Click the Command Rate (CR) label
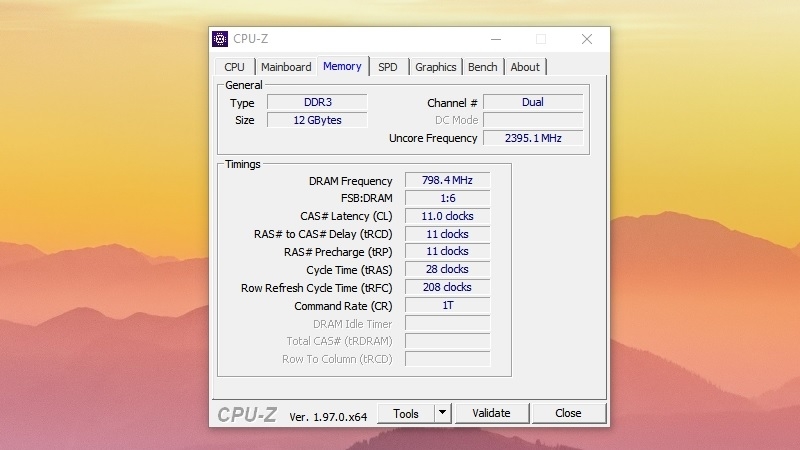800x450 pixels. [x=343, y=306]
